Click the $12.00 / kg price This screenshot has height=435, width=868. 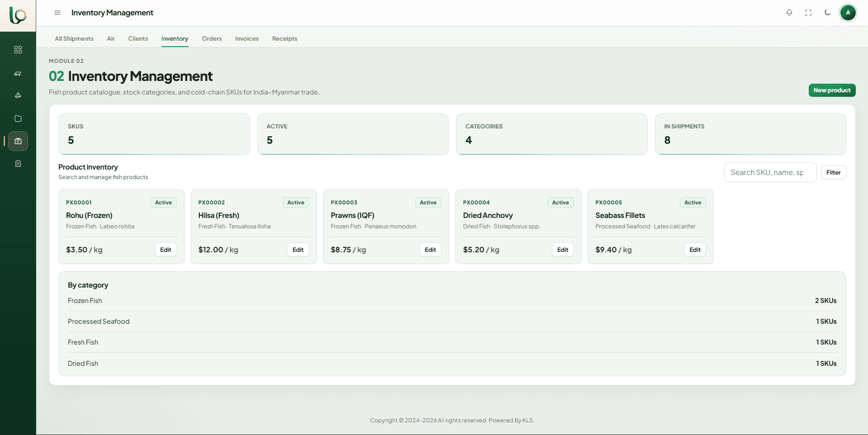click(218, 250)
